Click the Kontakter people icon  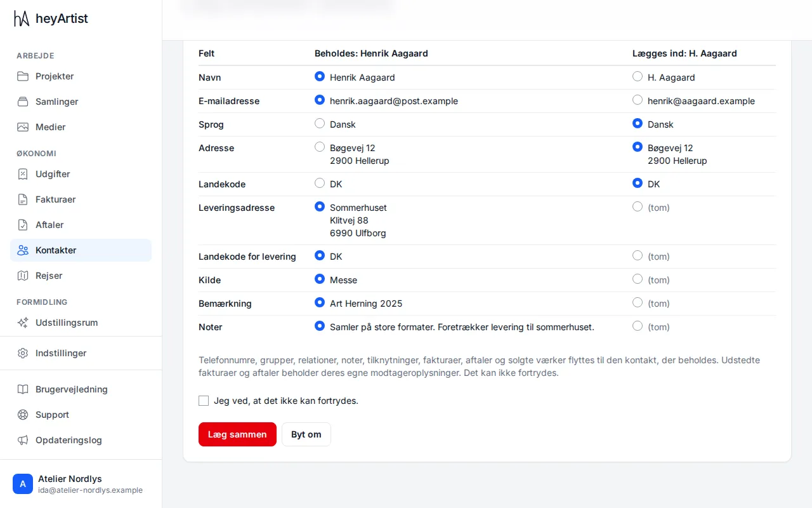pos(23,250)
